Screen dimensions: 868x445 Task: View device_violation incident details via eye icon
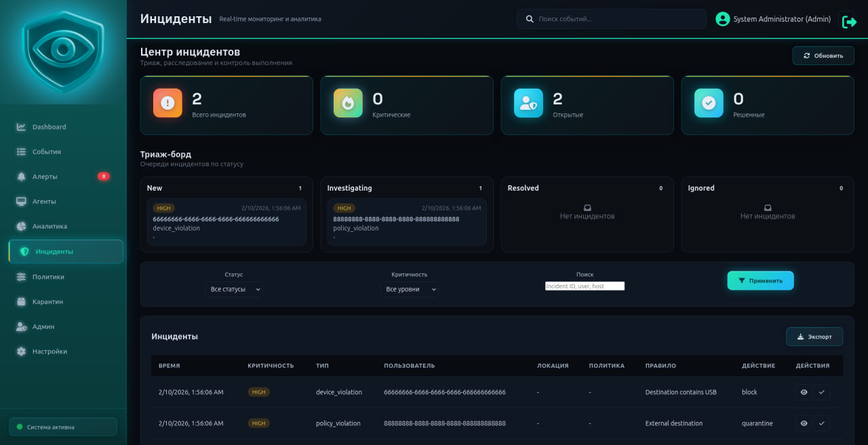[804, 392]
